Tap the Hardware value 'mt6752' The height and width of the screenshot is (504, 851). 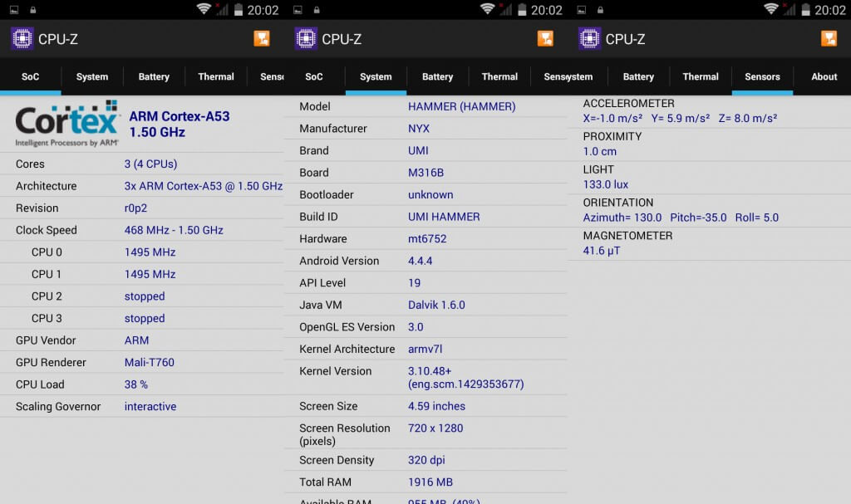tap(427, 238)
